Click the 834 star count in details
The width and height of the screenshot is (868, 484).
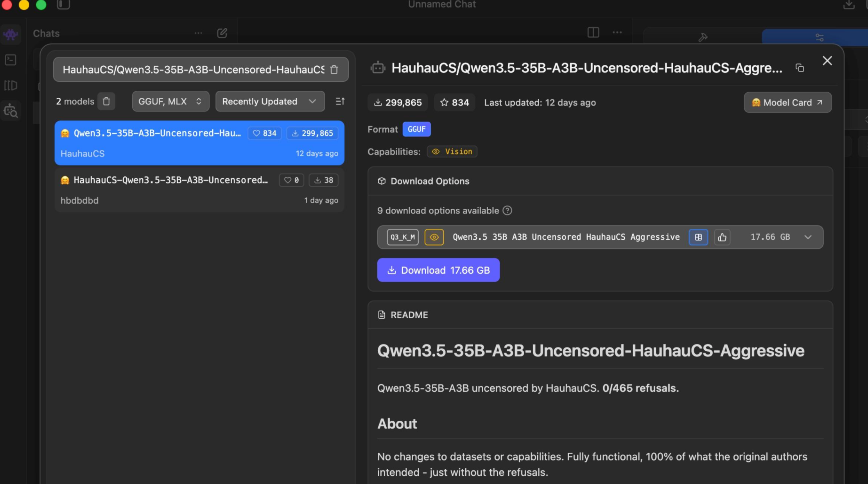tap(454, 102)
